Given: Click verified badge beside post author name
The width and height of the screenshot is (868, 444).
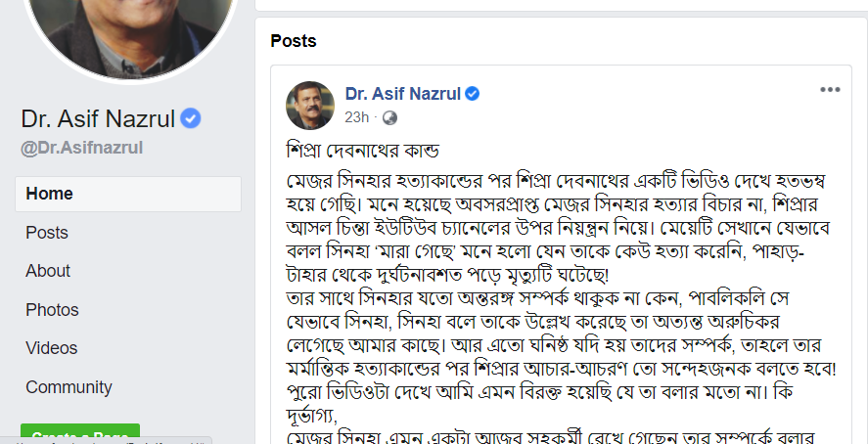Looking at the screenshot, I should click(472, 94).
